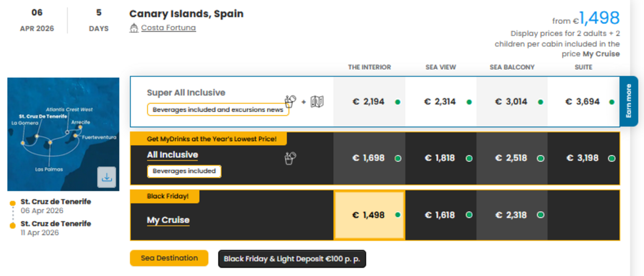Expand the Earn more side tab

[x=628, y=101]
